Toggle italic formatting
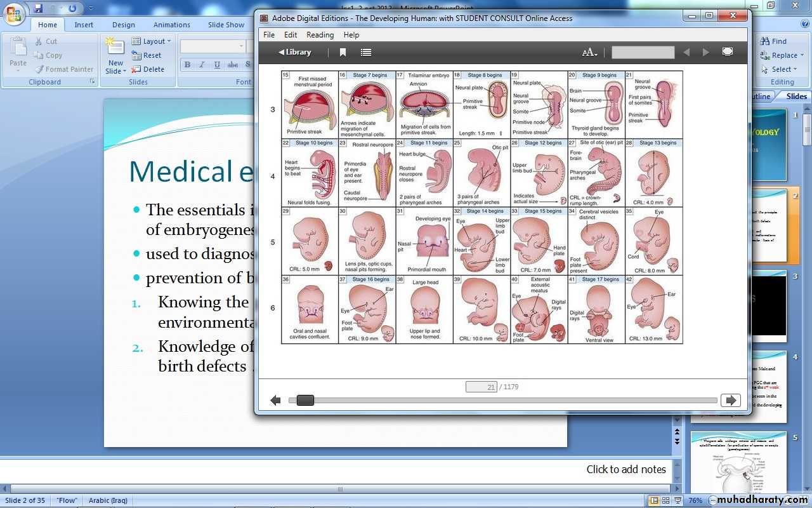 pos(202,65)
